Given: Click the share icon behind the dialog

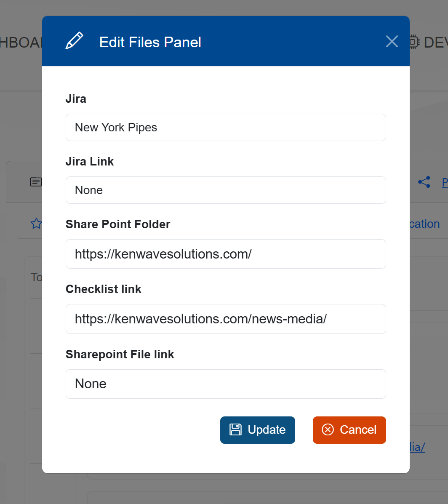Looking at the screenshot, I should [424, 182].
